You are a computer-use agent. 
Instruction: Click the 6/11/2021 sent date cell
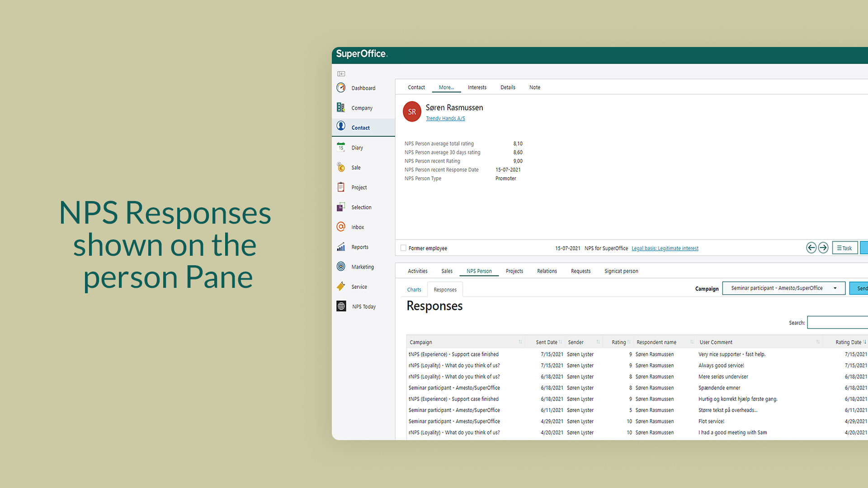(x=552, y=410)
